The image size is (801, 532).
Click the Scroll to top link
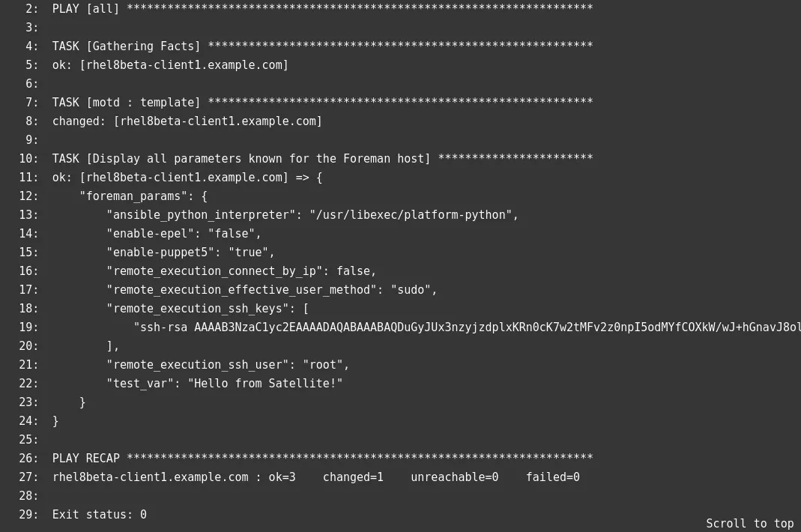(x=749, y=523)
